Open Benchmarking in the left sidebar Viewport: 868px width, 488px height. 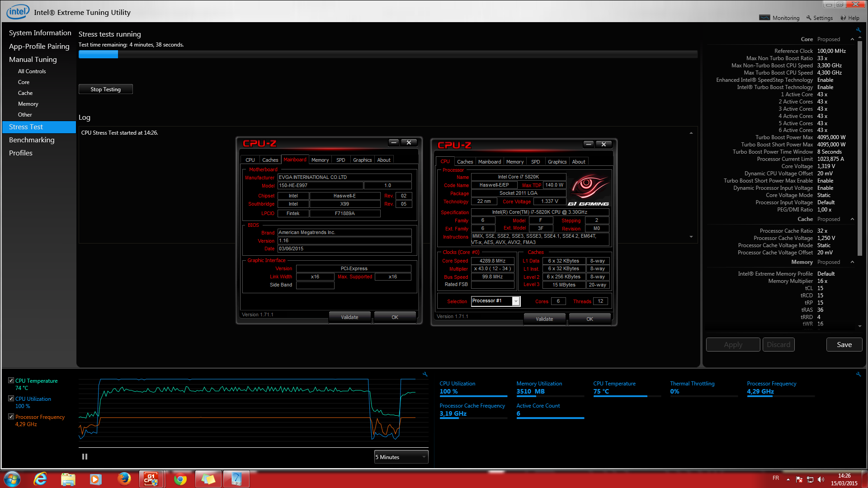[32, 140]
